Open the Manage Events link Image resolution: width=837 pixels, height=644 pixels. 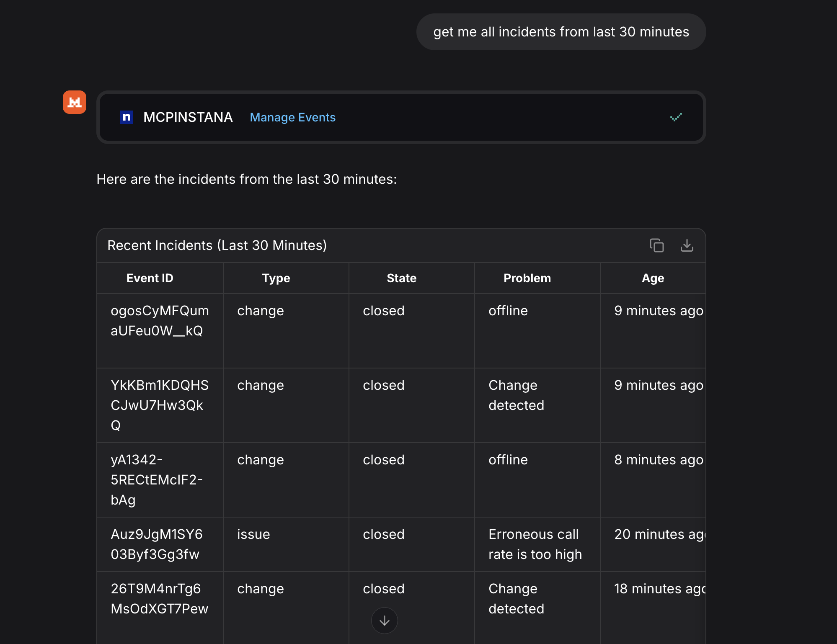[x=292, y=117]
